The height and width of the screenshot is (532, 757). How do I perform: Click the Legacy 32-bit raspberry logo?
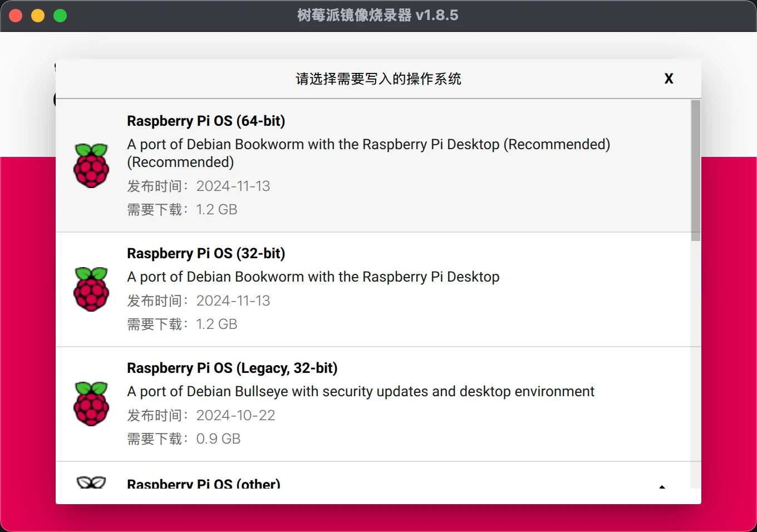[91, 404]
